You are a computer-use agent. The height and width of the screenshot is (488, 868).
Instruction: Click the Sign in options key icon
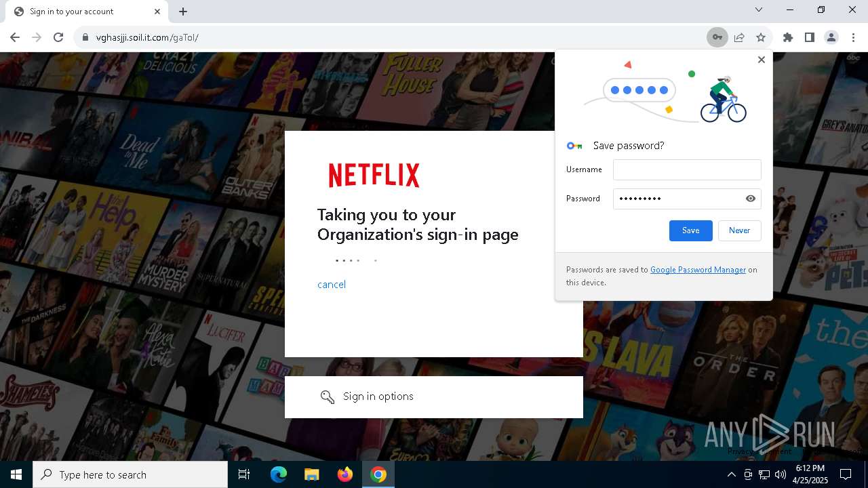pyautogui.click(x=328, y=397)
